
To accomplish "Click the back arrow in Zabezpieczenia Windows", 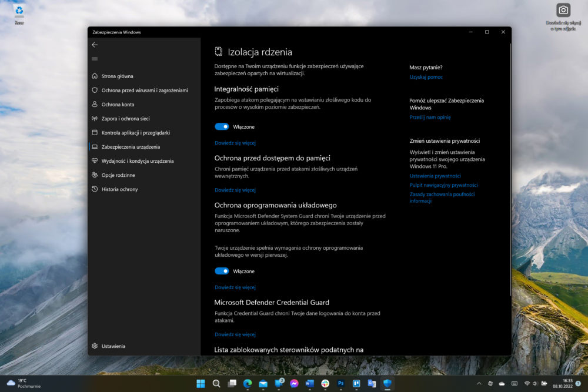I will point(95,45).
